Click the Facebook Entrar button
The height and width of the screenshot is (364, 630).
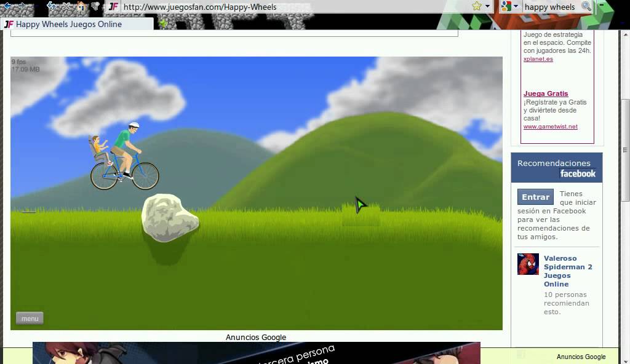pyautogui.click(x=535, y=197)
